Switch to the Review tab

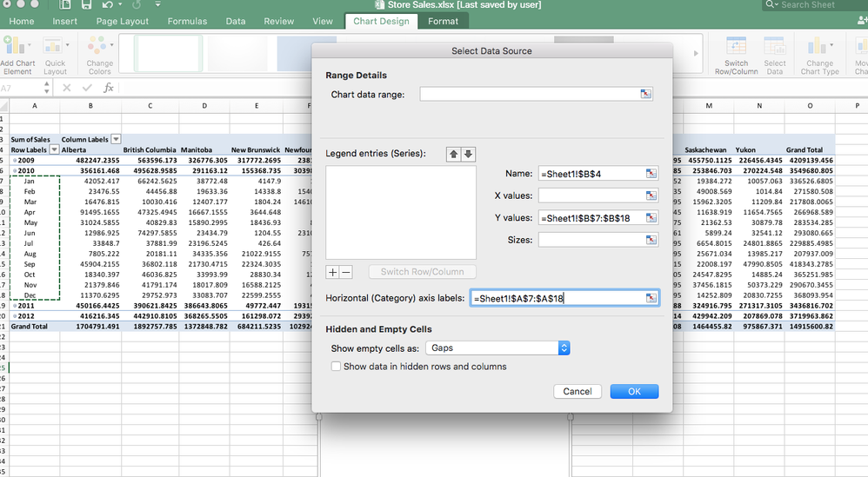(278, 21)
